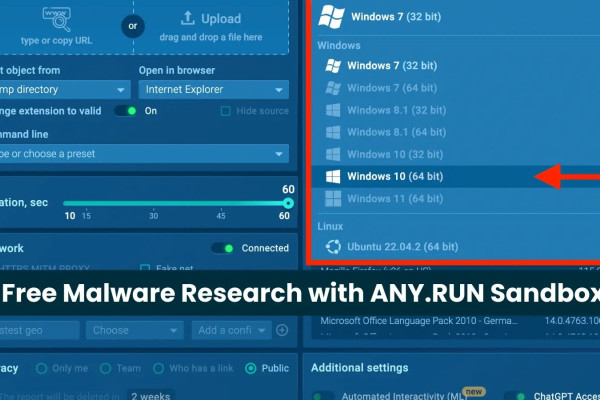Open the Add a config dropdown
The height and width of the screenshot is (400, 600).
(x=232, y=330)
